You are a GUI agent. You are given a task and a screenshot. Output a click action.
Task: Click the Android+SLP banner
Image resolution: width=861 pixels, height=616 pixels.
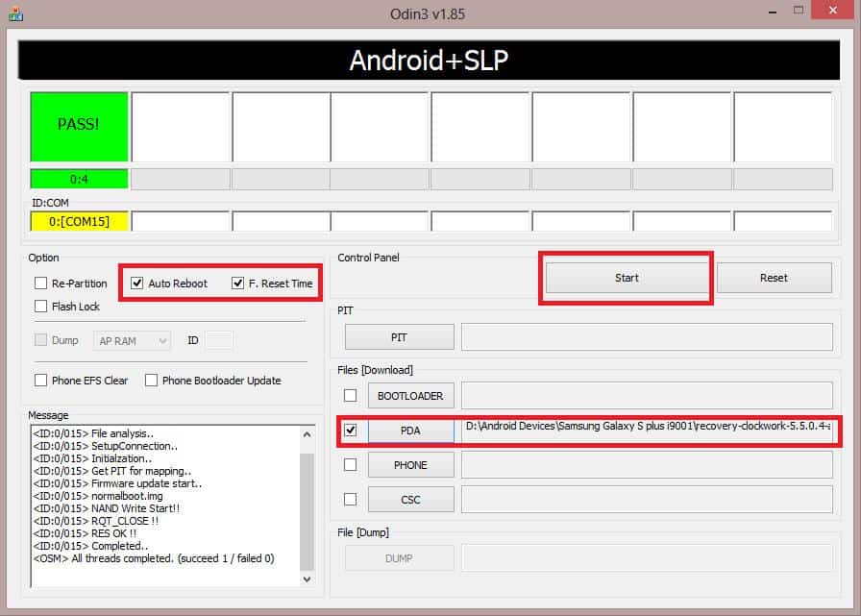pos(429,60)
